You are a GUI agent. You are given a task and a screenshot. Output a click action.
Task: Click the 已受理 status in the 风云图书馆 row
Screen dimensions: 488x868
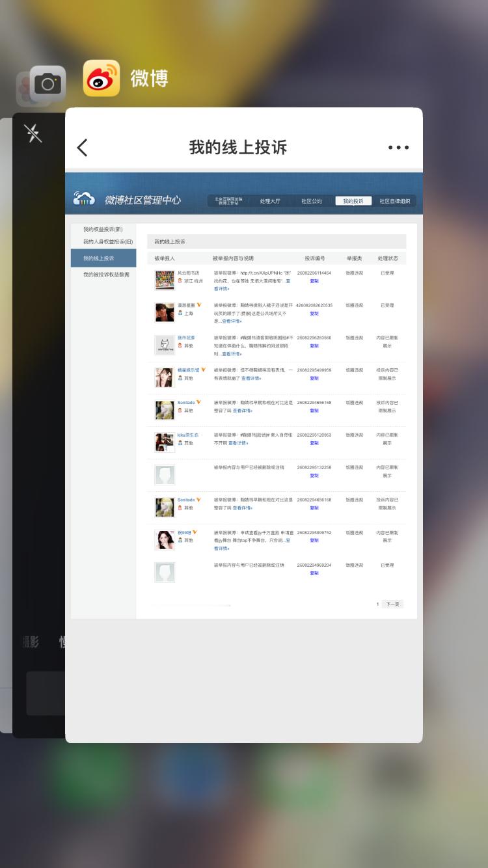point(387,273)
